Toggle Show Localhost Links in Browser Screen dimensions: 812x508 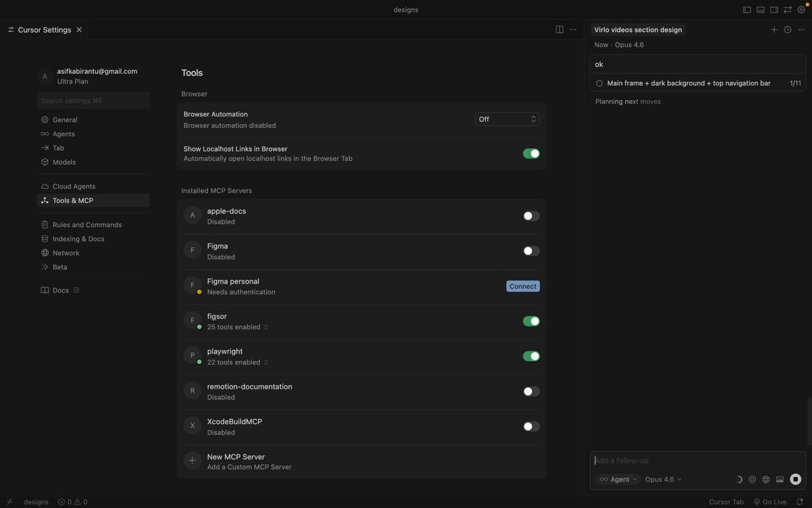pyautogui.click(x=531, y=154)
